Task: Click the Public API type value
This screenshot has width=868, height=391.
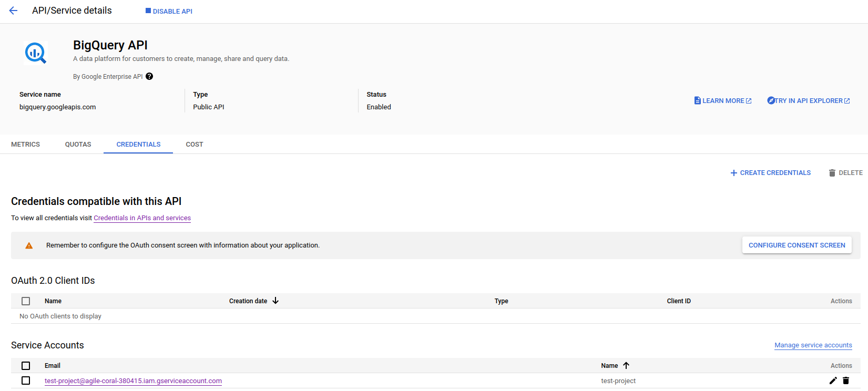Action: 209,107
